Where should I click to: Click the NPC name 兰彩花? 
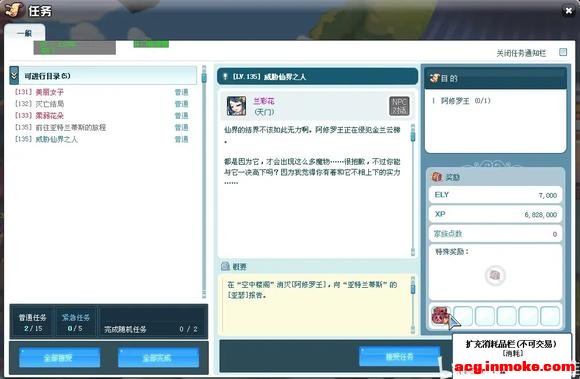[264, 101]
